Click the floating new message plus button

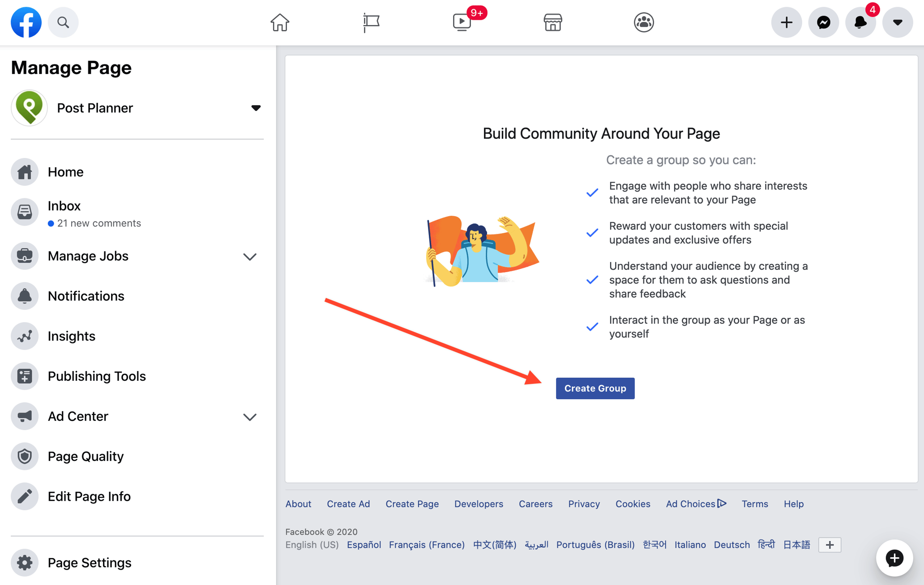(x=894, y=558)
